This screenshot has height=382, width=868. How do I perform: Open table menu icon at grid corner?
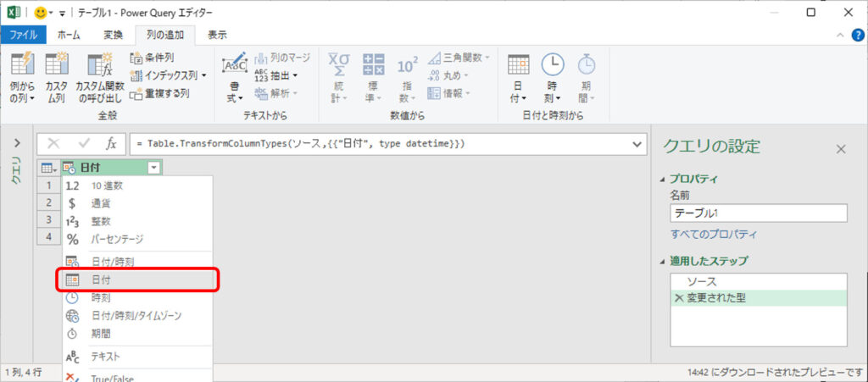[x=50, y=168]
